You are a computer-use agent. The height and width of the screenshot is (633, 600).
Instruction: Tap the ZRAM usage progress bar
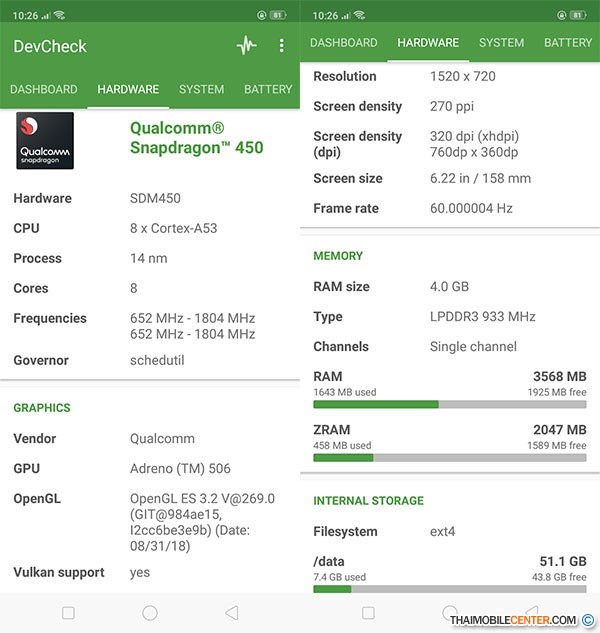point(450,458)
